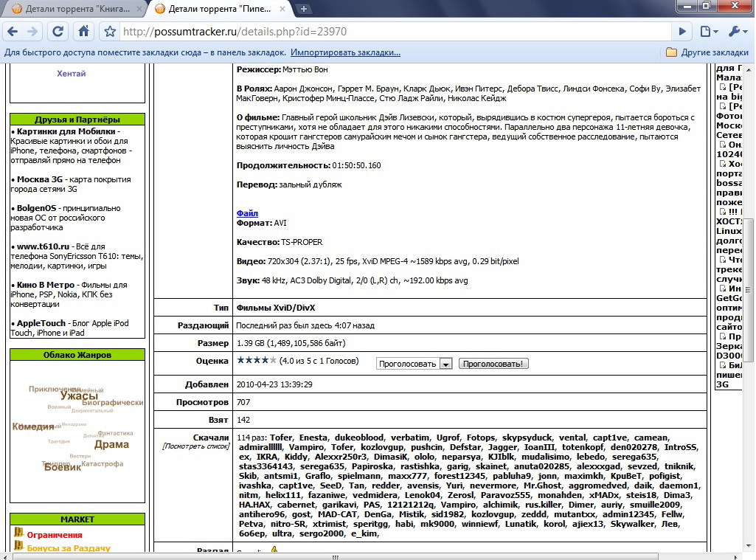Image resolution: width=756 pixels, height=560 pixels.
Task: Select the taken count "142"
Action: click(243, 420)
